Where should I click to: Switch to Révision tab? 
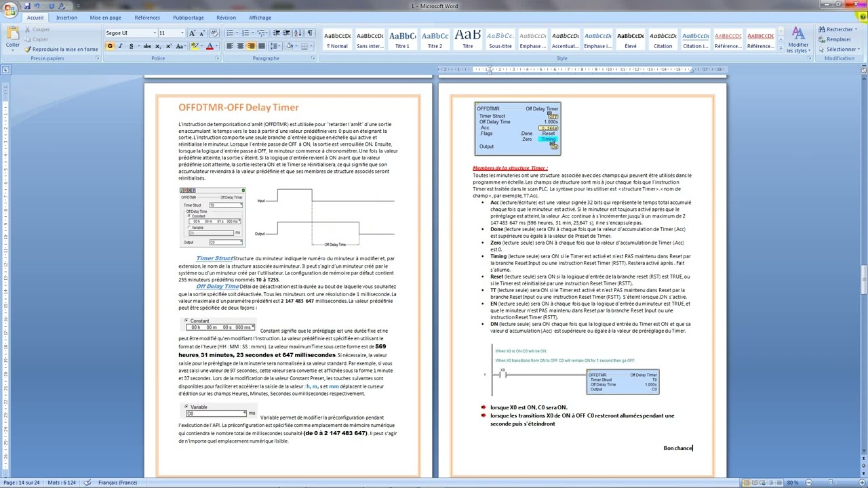[226, 18]
